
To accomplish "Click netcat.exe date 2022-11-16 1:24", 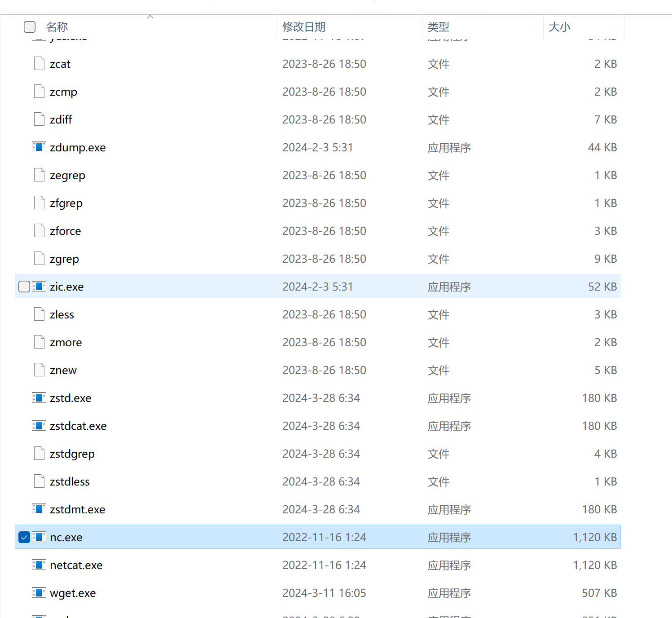I will click(324, 565).
